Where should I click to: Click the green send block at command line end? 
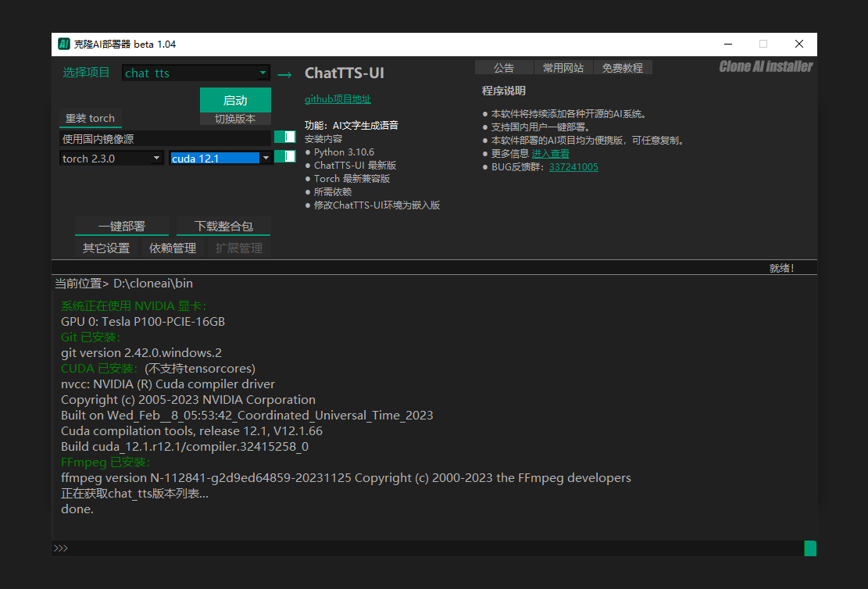pos(810,548)
